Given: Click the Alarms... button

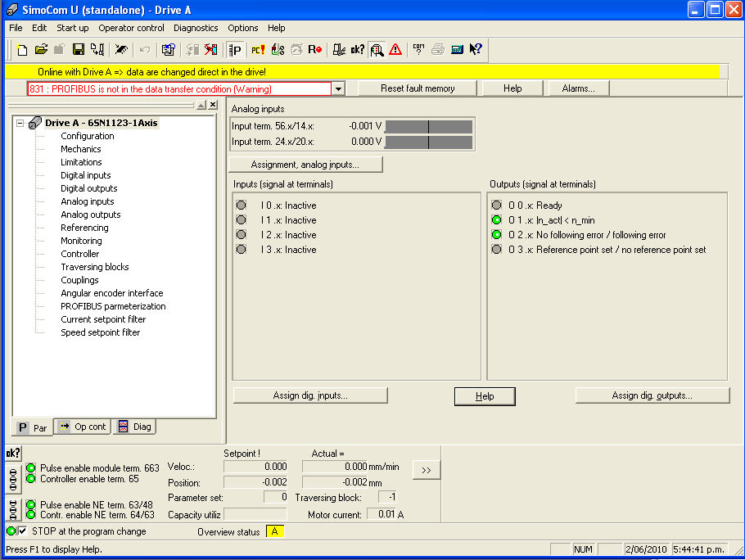Looking at the screenshot, I should (578, 88).
